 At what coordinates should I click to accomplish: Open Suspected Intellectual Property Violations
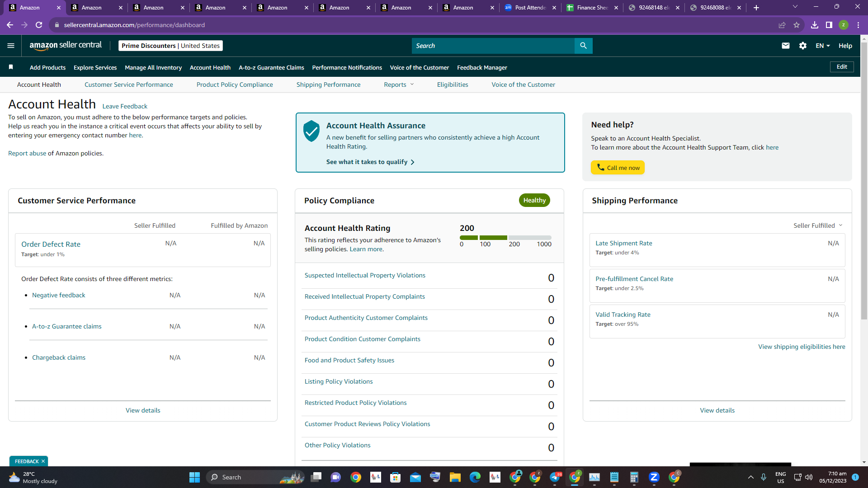(x=365, y=275)
